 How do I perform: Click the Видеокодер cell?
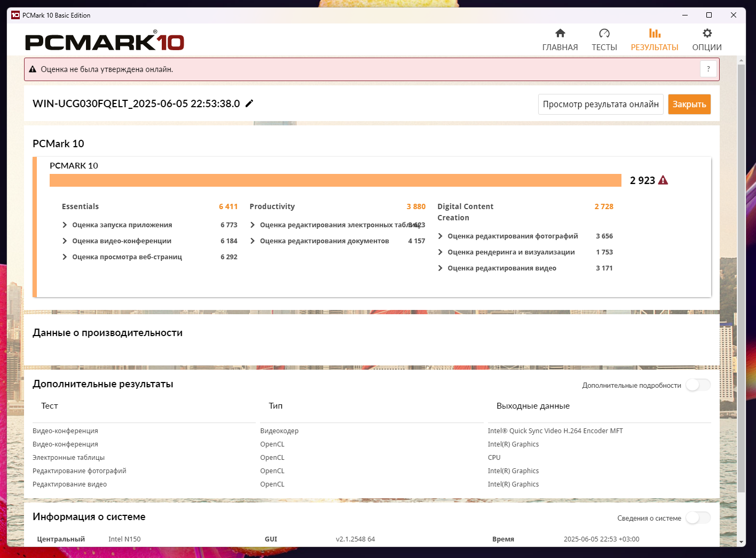click(279, 431)
